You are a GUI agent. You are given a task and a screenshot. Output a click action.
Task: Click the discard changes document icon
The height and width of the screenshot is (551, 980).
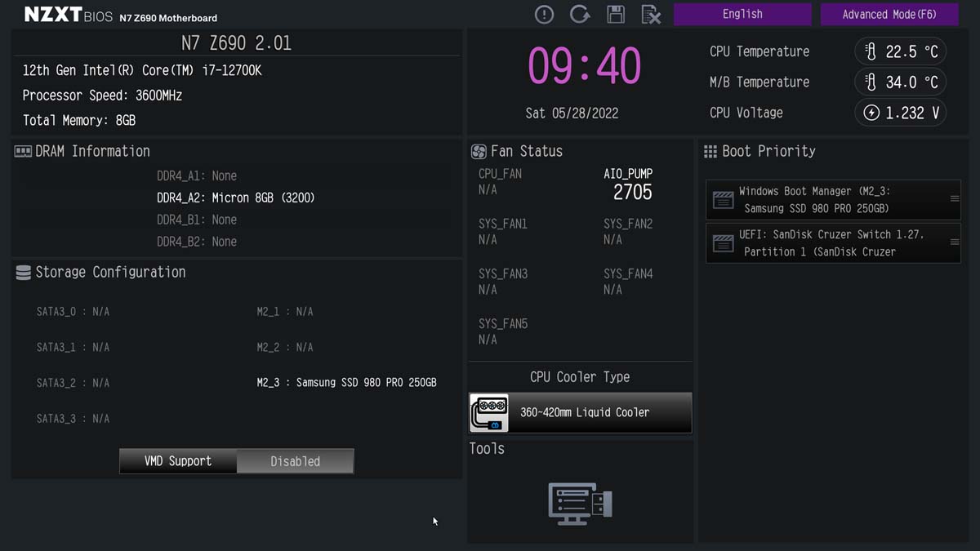pyautogui.click(x=651, y=14)
